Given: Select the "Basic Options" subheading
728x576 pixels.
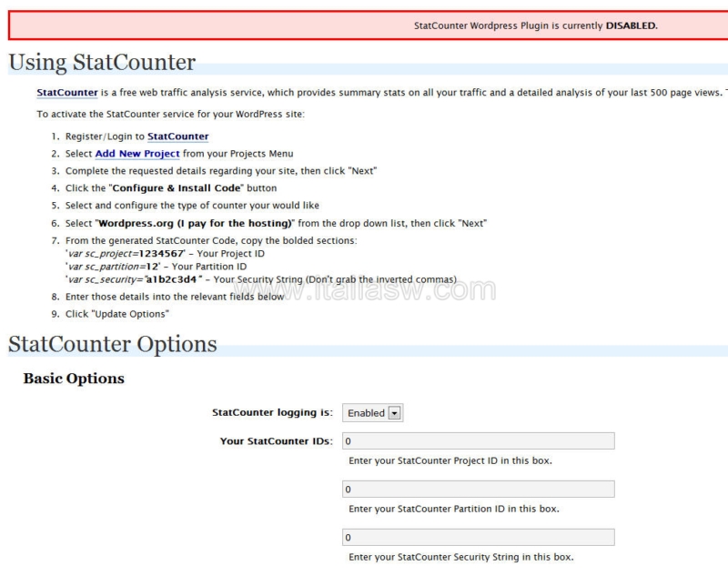Looking at the screenshot, I should pyautogui.click(x=74, y=379).
